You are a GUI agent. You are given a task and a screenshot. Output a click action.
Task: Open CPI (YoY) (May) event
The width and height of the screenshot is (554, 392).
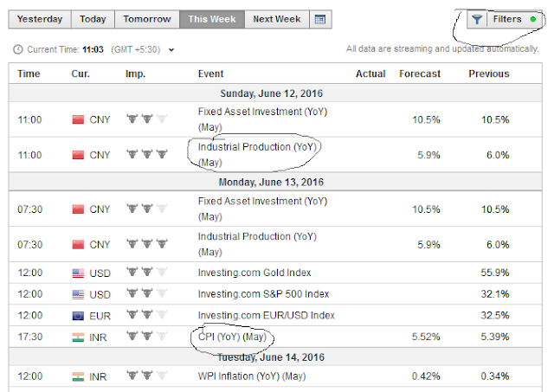coord(232,336)
